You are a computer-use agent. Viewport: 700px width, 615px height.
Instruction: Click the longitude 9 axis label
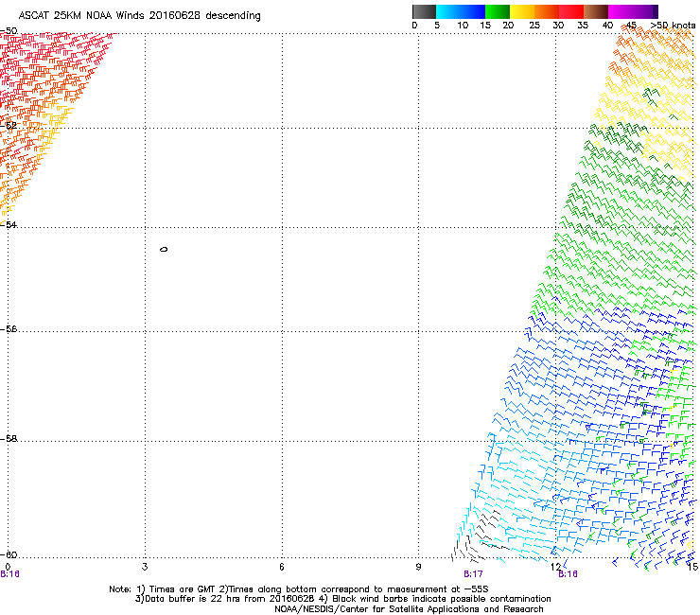point(418,567)
